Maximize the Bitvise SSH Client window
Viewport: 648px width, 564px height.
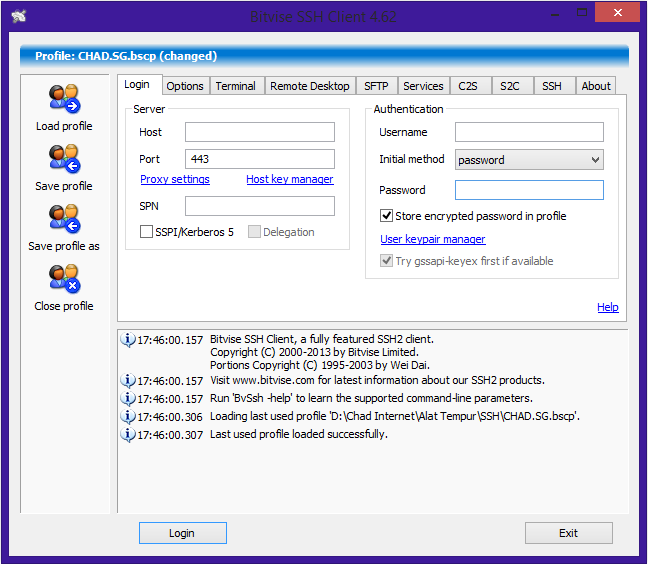[582, 13]
